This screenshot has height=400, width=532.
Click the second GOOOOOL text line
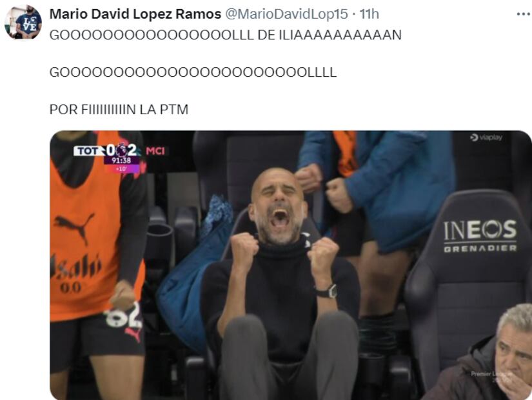coord(193,72)
